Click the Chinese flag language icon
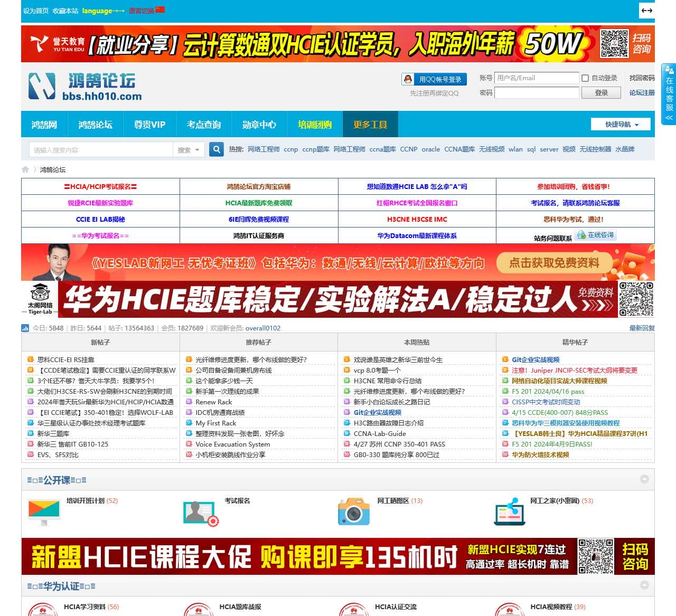This screenshot has height=616, width=676. pyautogui.click(x=160, y=10)
